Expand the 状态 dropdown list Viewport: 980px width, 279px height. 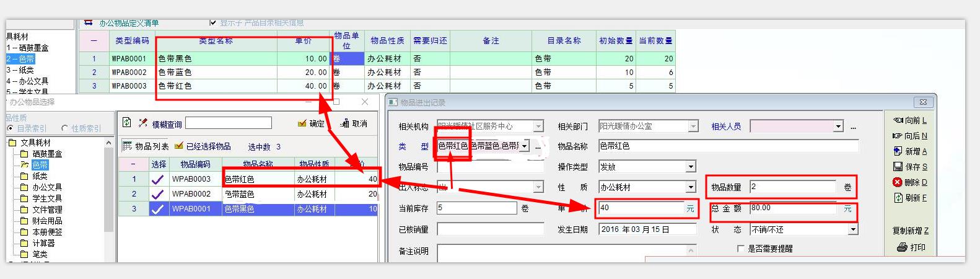[x=852, y=229]
